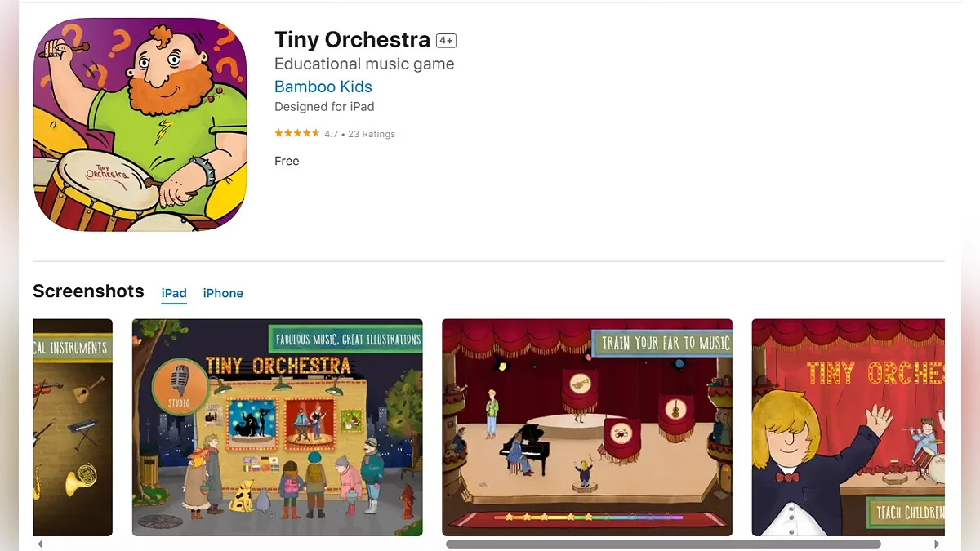Click the 23 Ratings text

coord(370,134)
